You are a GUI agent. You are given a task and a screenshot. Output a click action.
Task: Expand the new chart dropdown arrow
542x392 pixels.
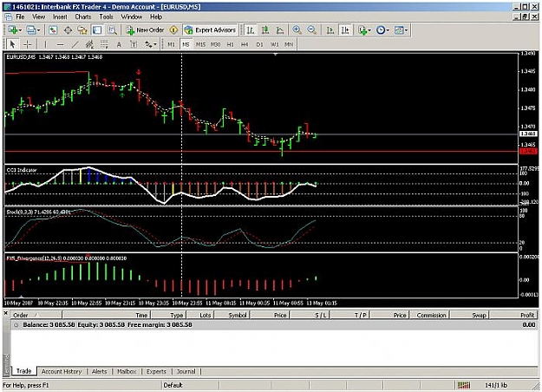pyautogui.click(x=20, y=30)
